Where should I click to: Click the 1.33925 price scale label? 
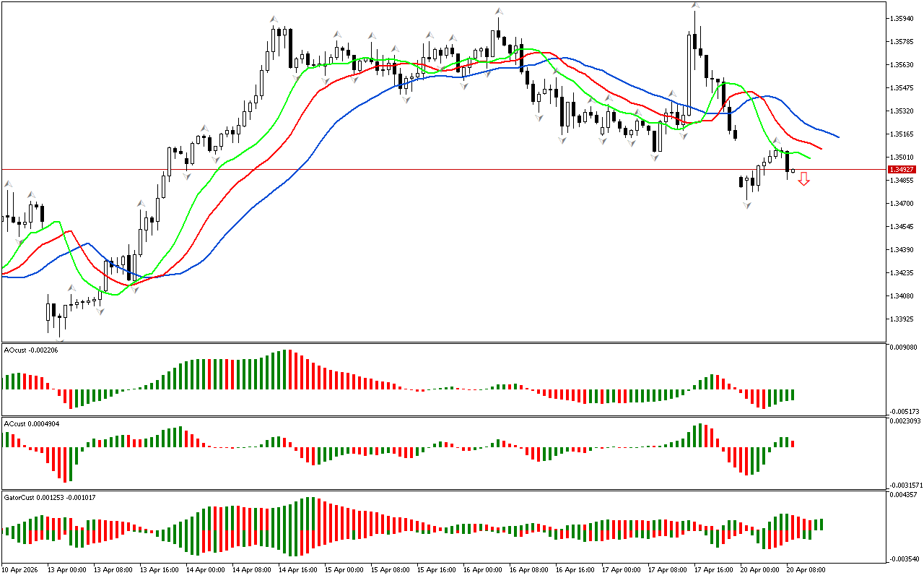point(902,319)
